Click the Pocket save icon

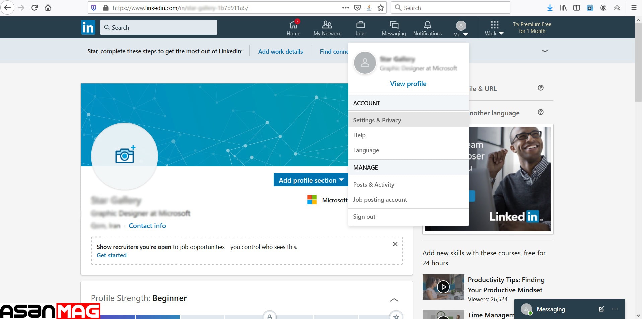point(357,8)
